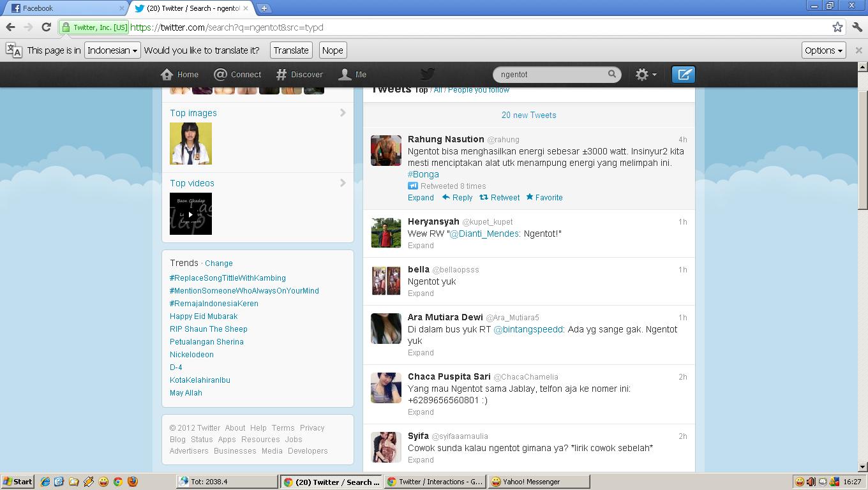This screenshot has width=868, height=490.
Task: Compose a new tweet with the blue button
Action: [684, 75]
